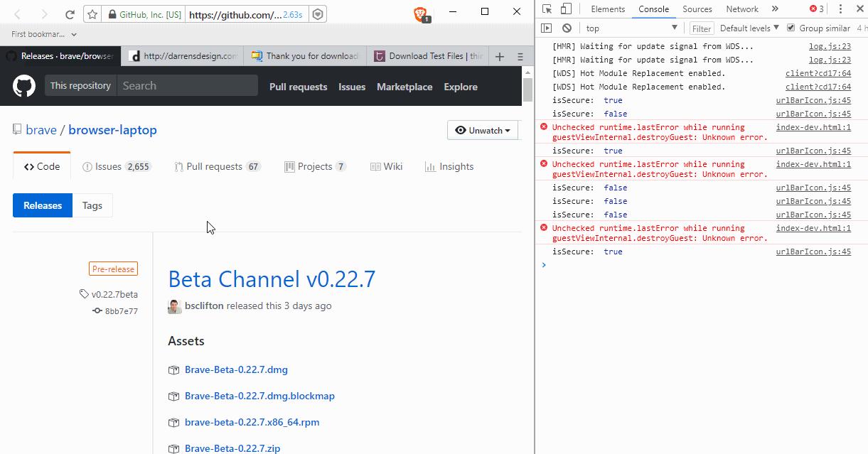
Task: Click the commit icon next to 8bb7e77
Action: click(x=97, y=311)
